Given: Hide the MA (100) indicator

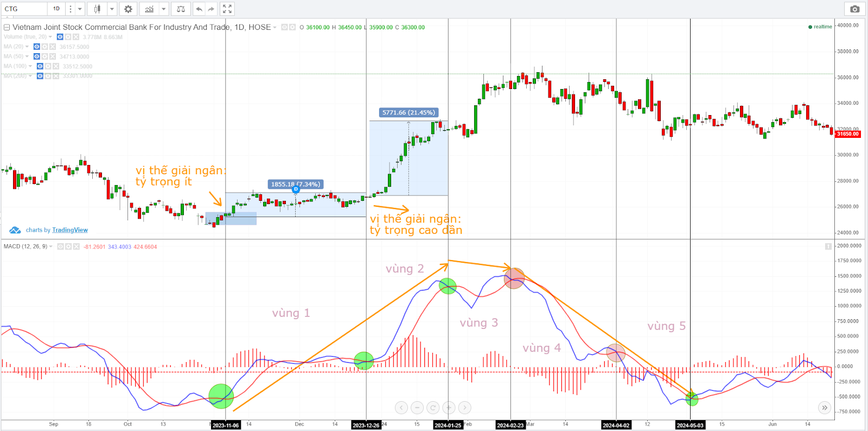Looking at the screenshot, I should click(x=40, y=66).
